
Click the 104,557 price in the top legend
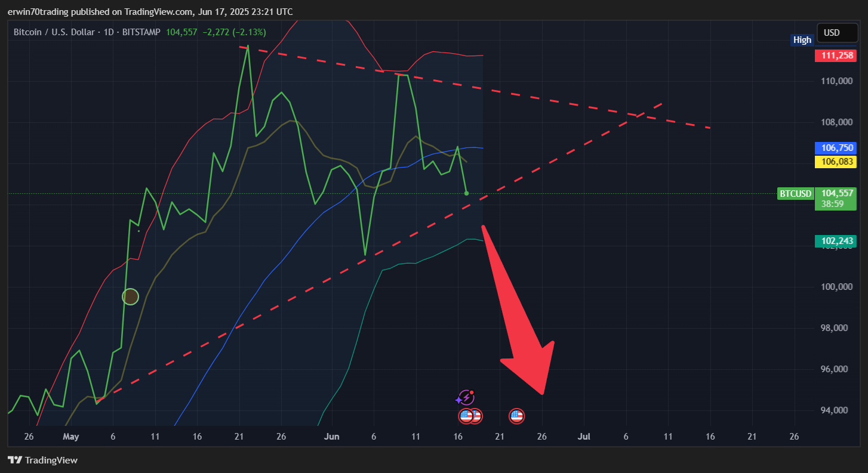tap(182, 32)
